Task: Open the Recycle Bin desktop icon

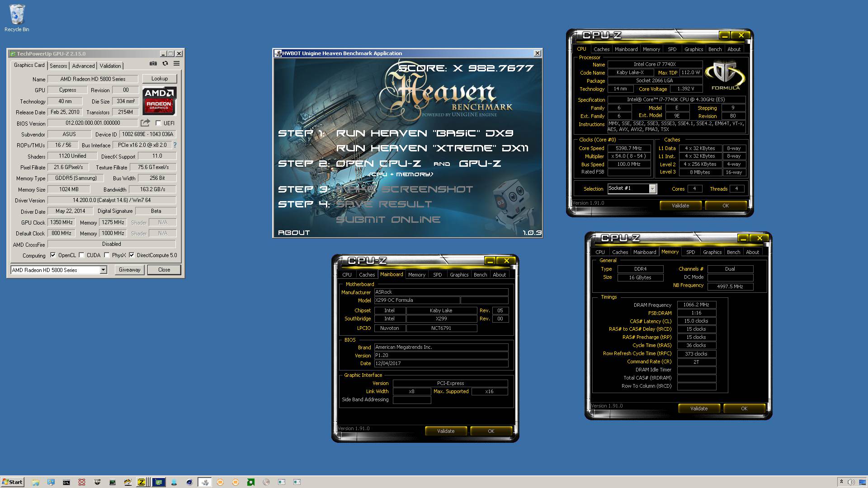Action: pyautogui.click(x=17, y=18)
